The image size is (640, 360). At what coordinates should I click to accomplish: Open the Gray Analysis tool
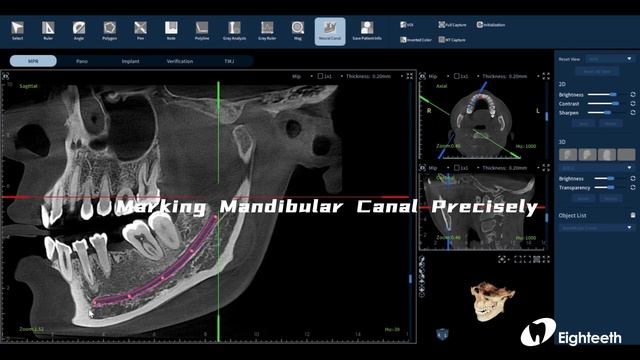(x=234, y=31)
